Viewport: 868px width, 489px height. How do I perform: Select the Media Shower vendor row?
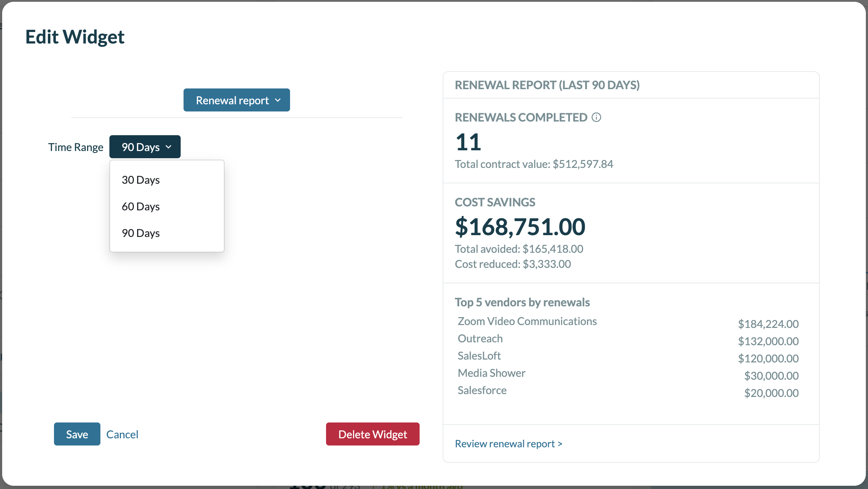point(491,373)
